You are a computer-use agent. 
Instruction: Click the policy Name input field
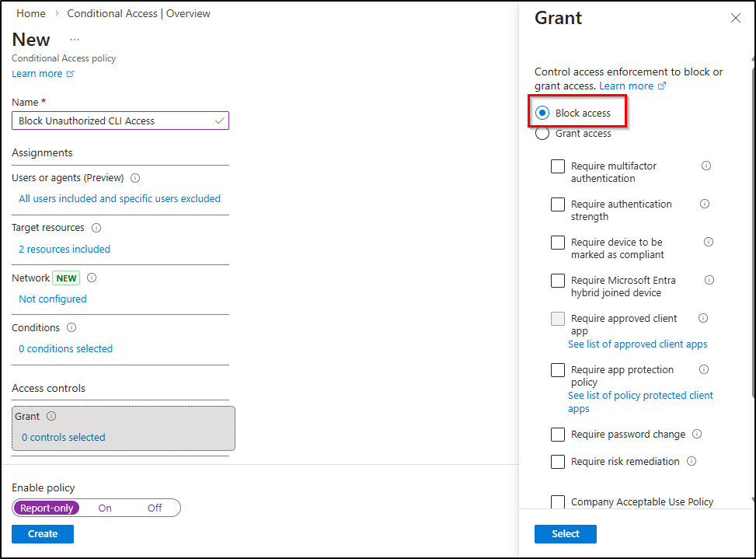pyautogui.click(x=120, y=121)
